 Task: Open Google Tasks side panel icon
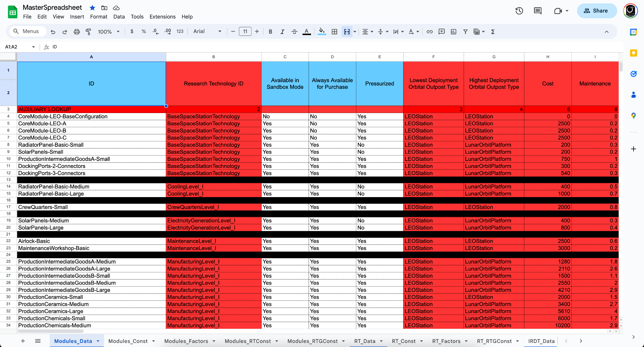click(634, 74)
